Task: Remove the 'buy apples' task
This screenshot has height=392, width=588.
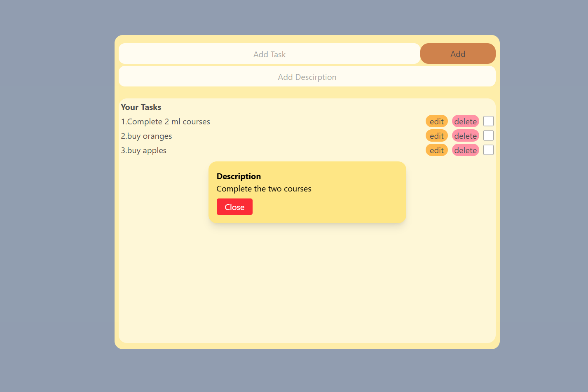Action: coord(465,150)
